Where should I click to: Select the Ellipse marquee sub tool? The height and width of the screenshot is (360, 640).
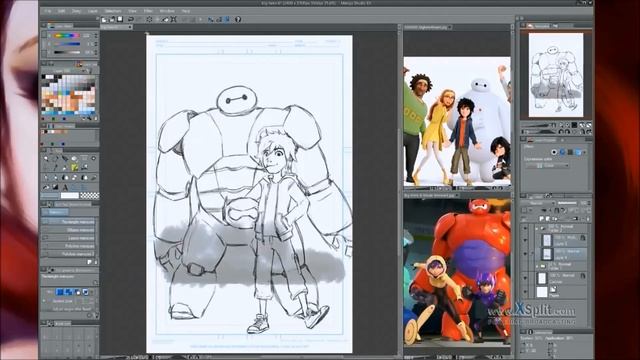tap(69, 230)
